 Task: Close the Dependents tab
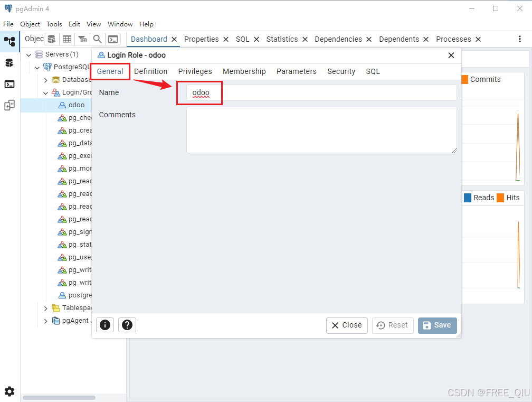click(x=426, y=40)
